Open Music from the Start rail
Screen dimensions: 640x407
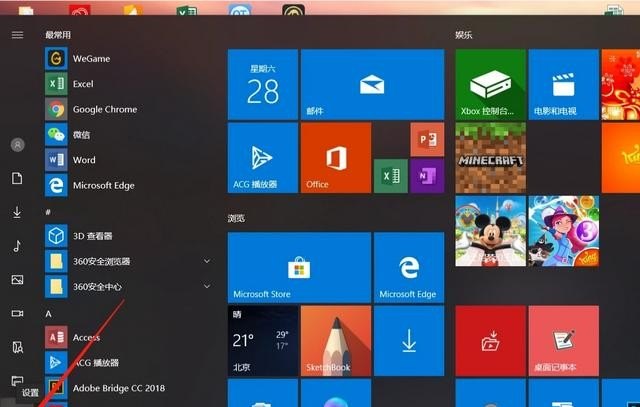(17, 246)
